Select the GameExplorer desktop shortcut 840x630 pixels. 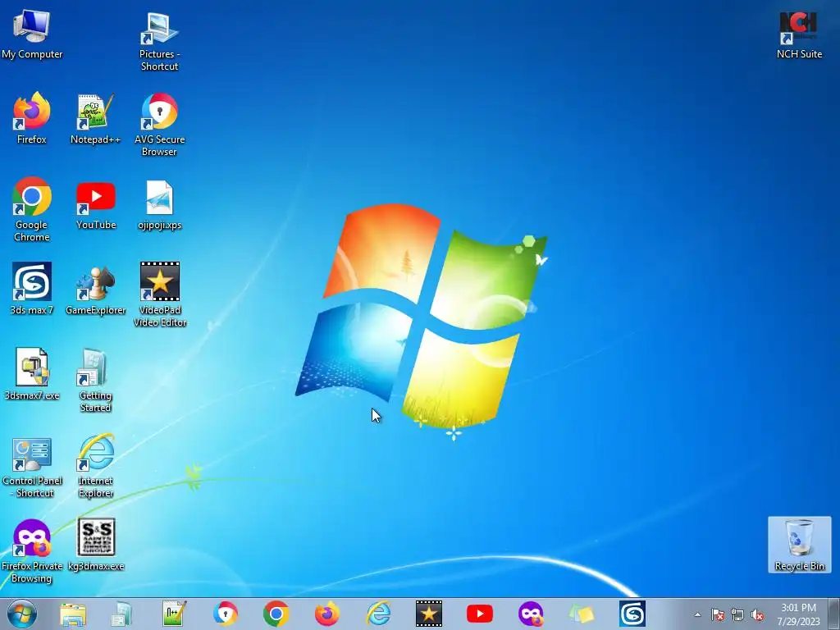pos(95,289)
